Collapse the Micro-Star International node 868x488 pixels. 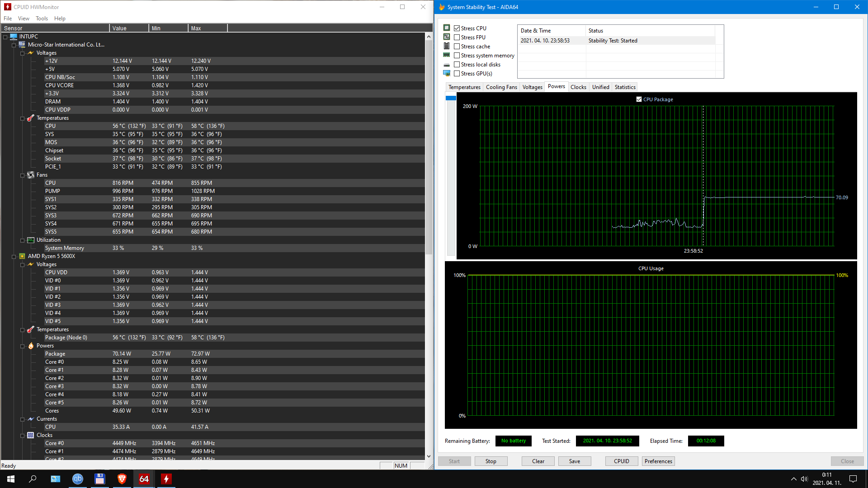pyautogui.click(x=14, y=45)
